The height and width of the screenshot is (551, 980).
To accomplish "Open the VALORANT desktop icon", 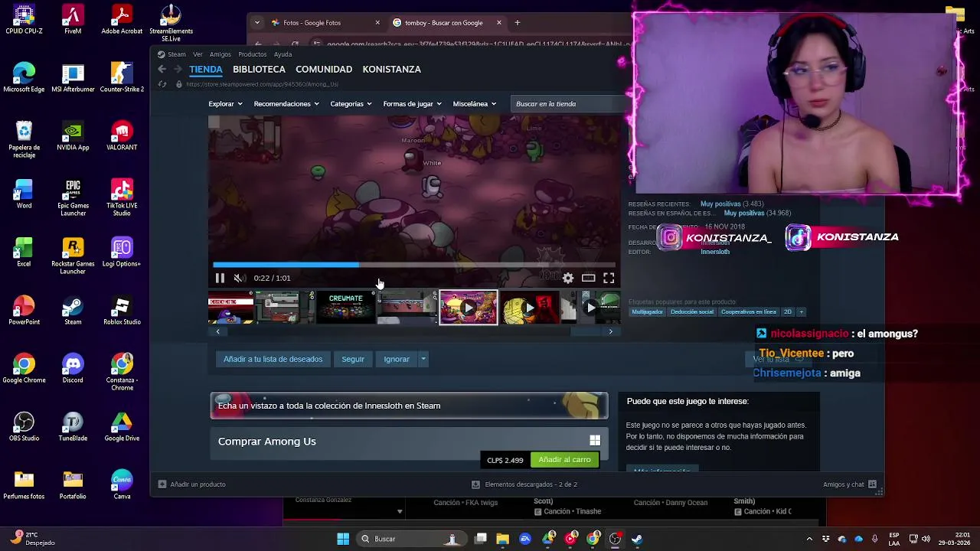I will point(122,136).
